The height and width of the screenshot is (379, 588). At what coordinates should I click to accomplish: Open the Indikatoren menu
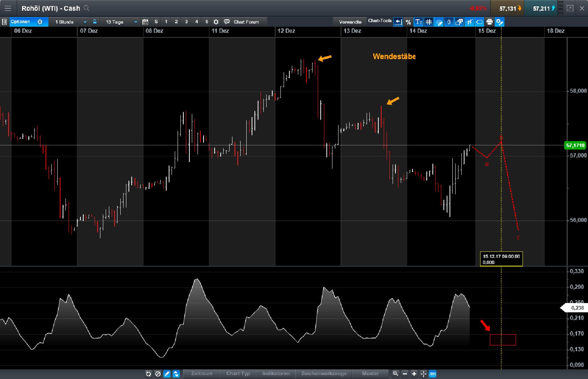pyautogui.click(x=276, y=374)
